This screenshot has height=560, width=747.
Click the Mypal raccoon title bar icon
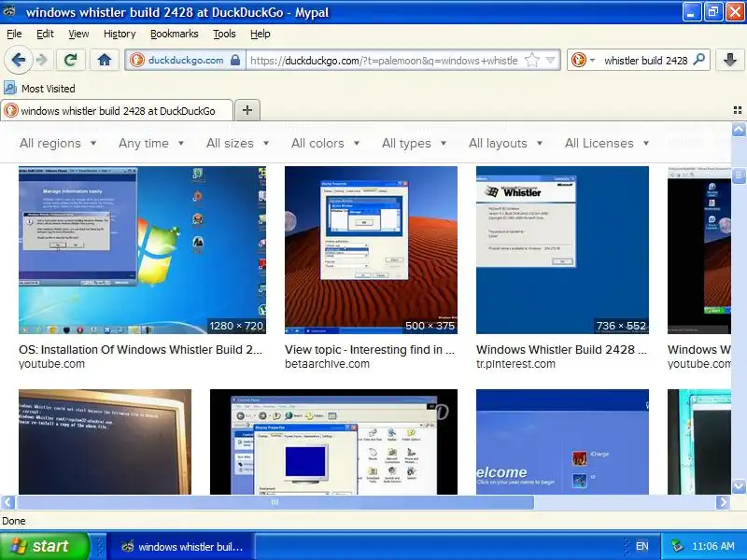10,11
